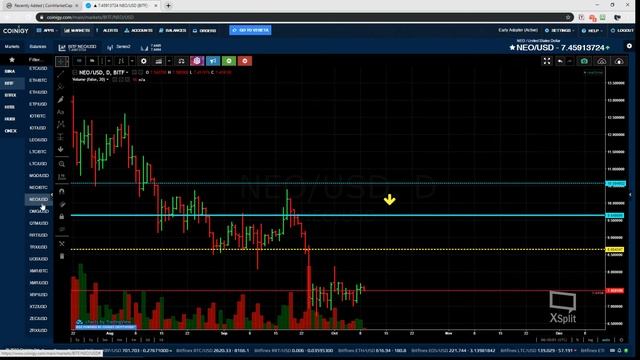
Task: Switch to the Markets sidebar tab
Action: tap(12, 47)
